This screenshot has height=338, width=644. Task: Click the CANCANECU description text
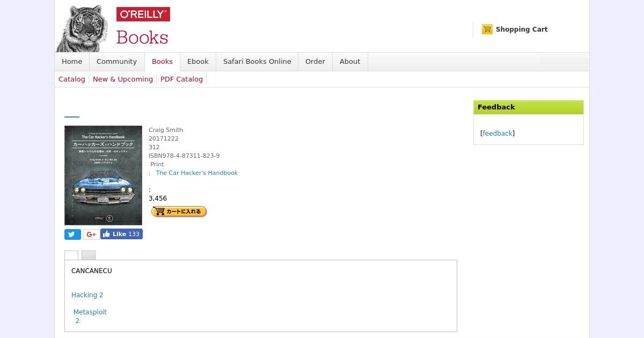pyautogui.click(x=92, y=271)
